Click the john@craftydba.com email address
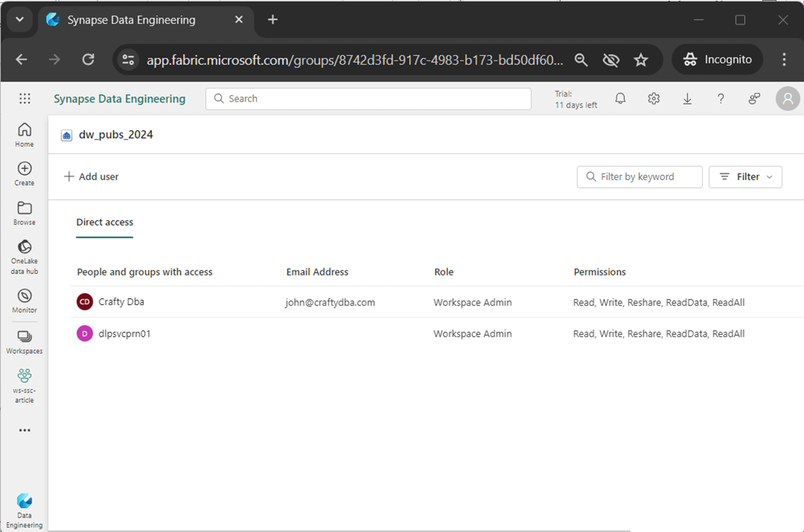 330,303
